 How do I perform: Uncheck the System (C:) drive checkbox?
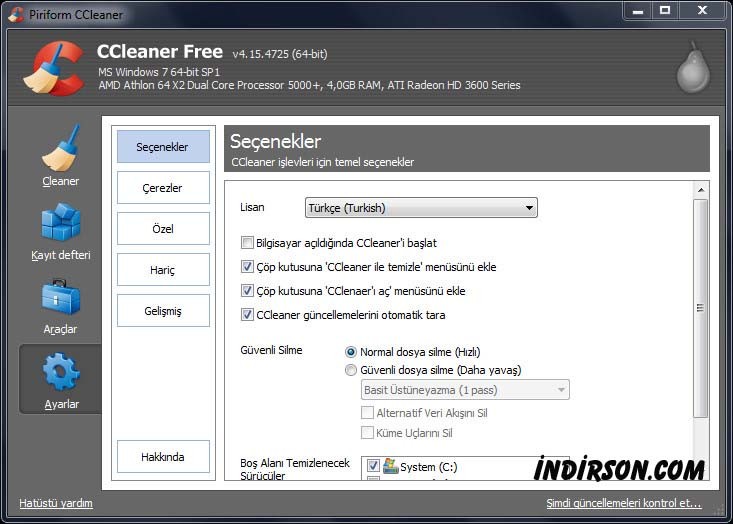373,466
